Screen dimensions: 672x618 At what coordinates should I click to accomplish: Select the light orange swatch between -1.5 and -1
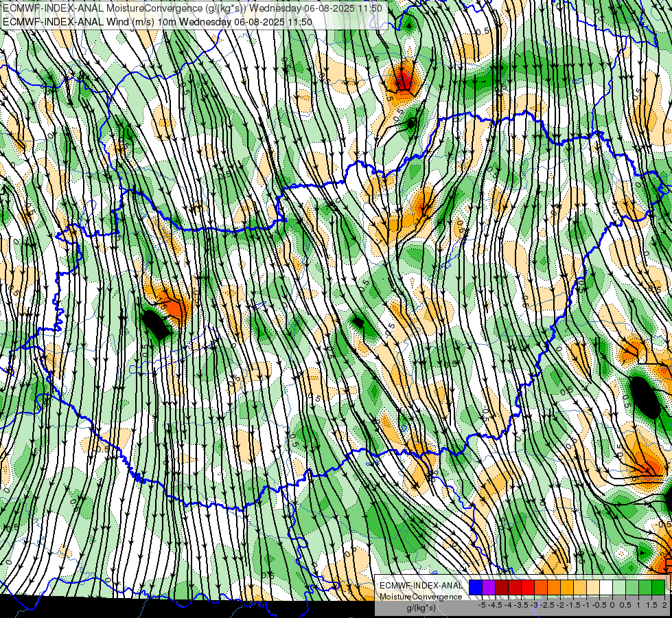click(x=580, y=587)
